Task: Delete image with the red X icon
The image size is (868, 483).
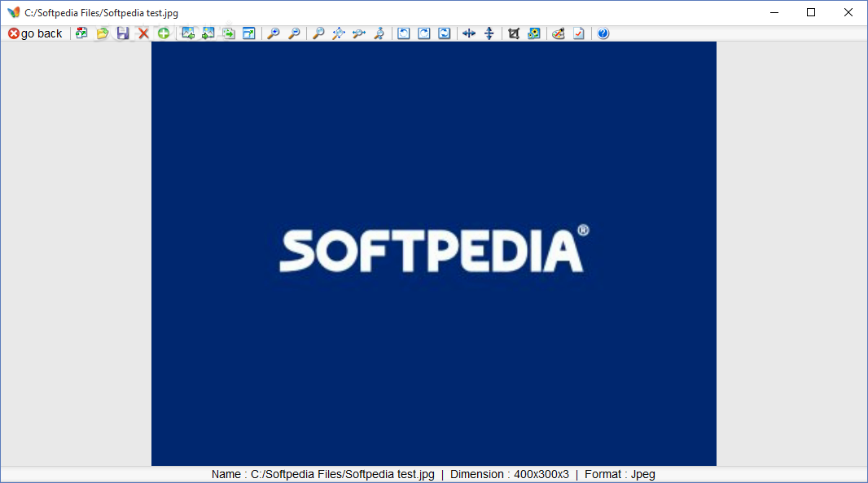Action: (143, 33)
